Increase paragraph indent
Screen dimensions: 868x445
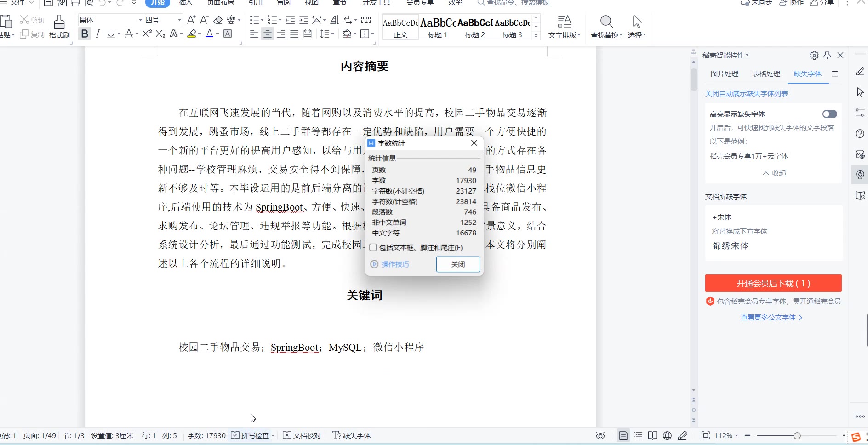click(303, 20)
